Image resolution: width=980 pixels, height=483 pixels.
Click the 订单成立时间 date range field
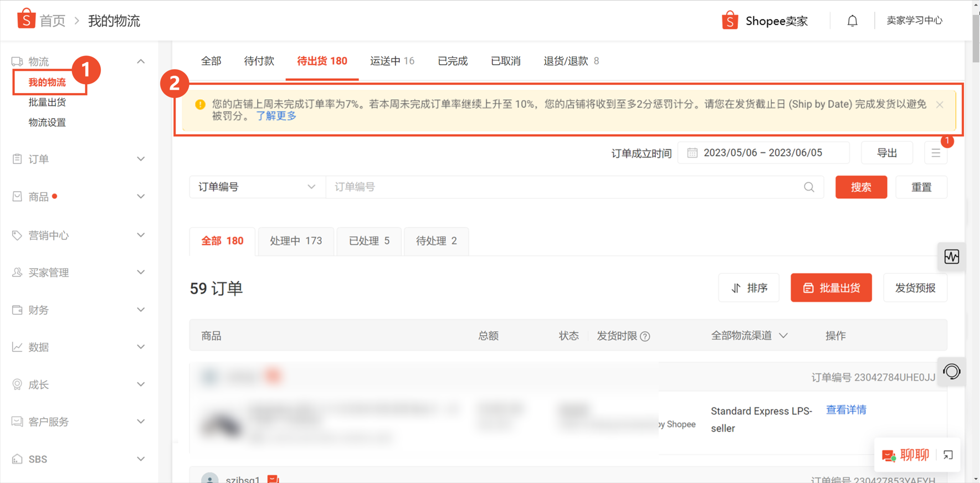[763, 153]
